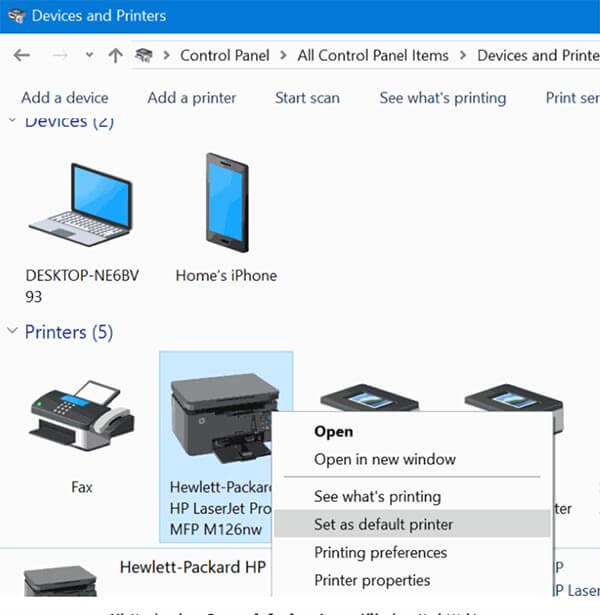Collapse the Devices group chevron
Viewport: 600px width, 615px height.
pyautogui.click(x=12, y=120)
